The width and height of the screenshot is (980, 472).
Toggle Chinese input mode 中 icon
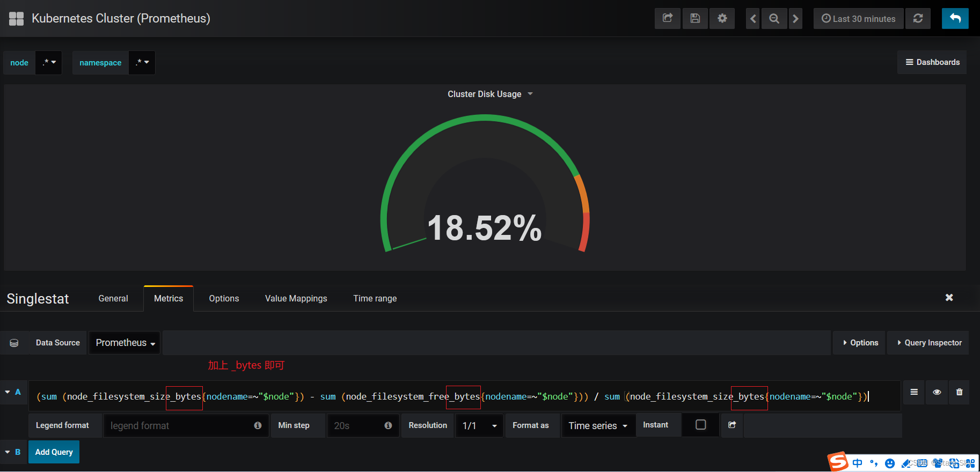(857, 463)
